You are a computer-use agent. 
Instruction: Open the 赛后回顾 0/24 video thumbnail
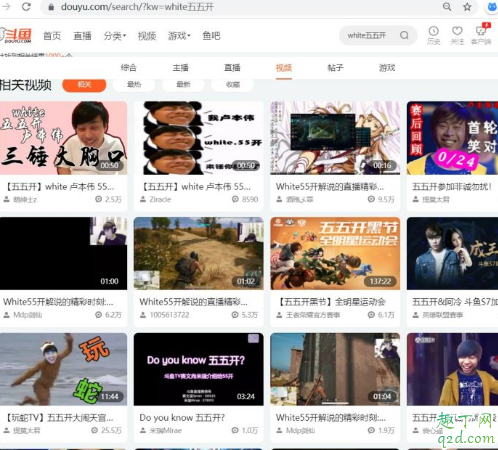pyautogui.click(x=452, y=138)
